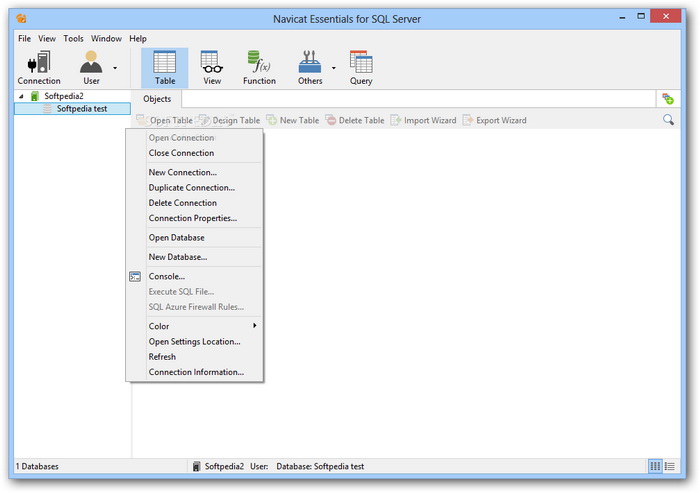This screenshot has width=700, height=493.
Task: Expand the User dropdown arrow
Action: (x=115, y=68)
